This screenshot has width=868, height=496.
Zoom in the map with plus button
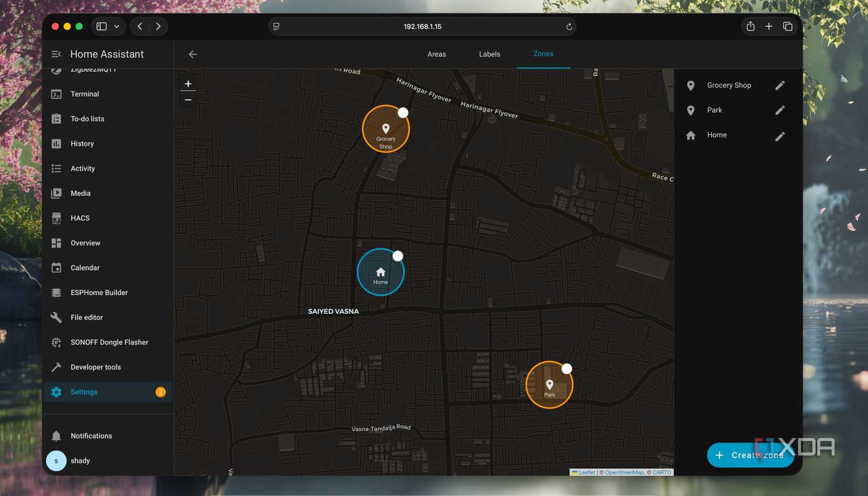[x=188, y=84]
